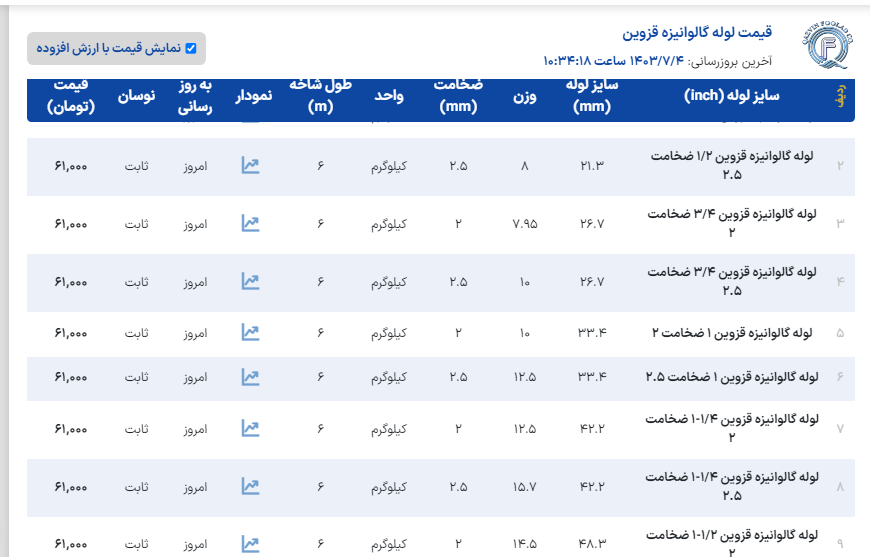
Task: Click chart icon in row 6 (1 inch, 2.5 thickness)
Action: click(250, 377)
